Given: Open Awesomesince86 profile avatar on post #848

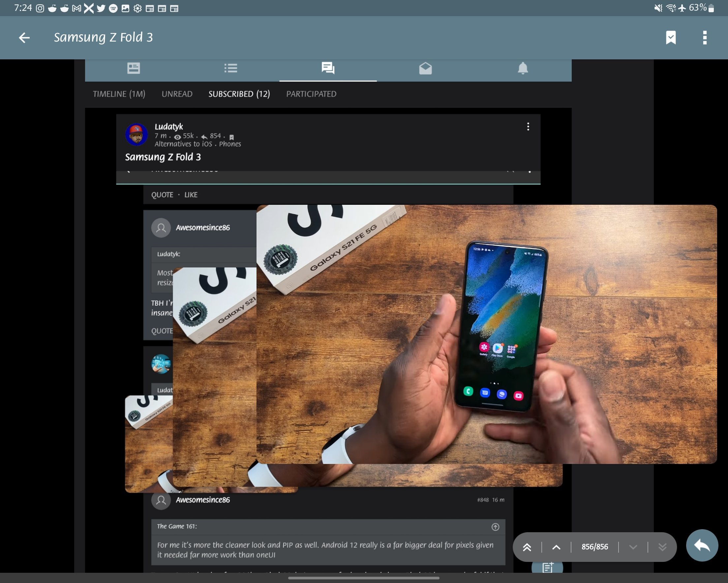Looking at the screenshot, I should (161, 500).
